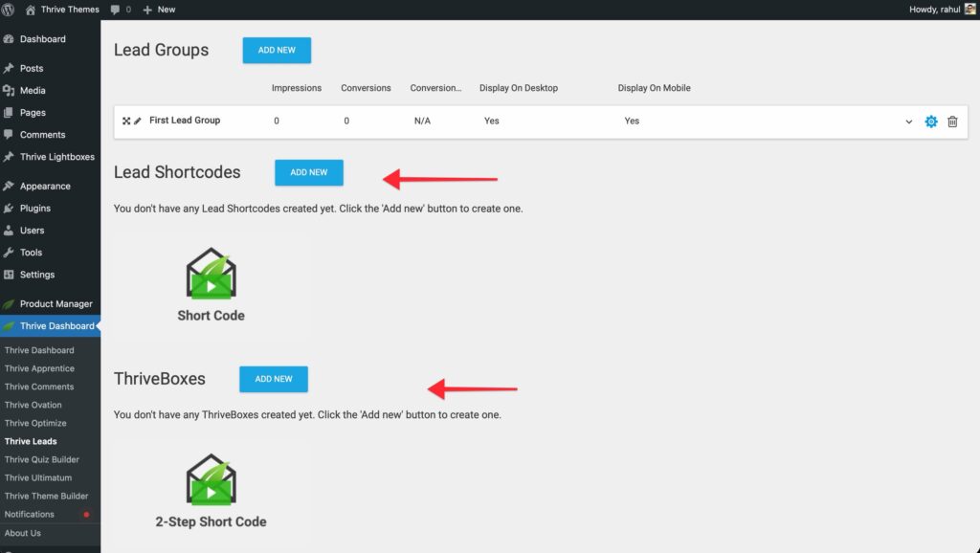980x553 pixels.
Task: Add new Lead Group button
Action: [x=277, y=51]
